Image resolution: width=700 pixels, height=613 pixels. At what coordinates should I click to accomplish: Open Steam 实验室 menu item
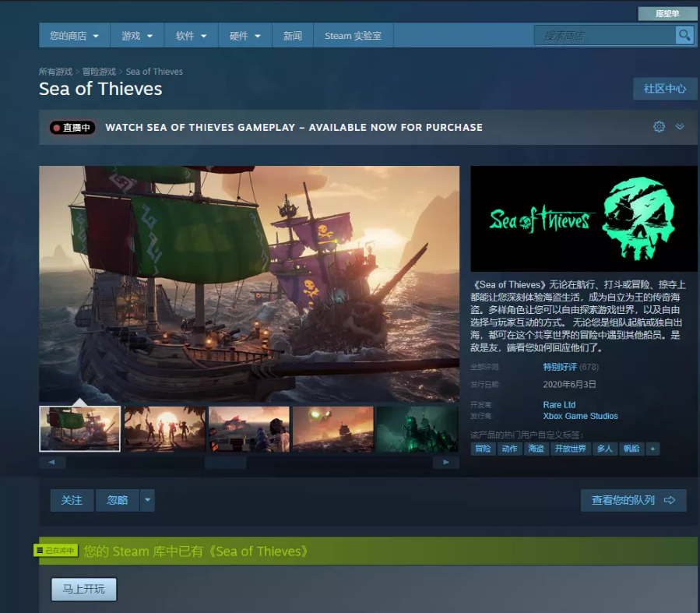click(354, 36)
